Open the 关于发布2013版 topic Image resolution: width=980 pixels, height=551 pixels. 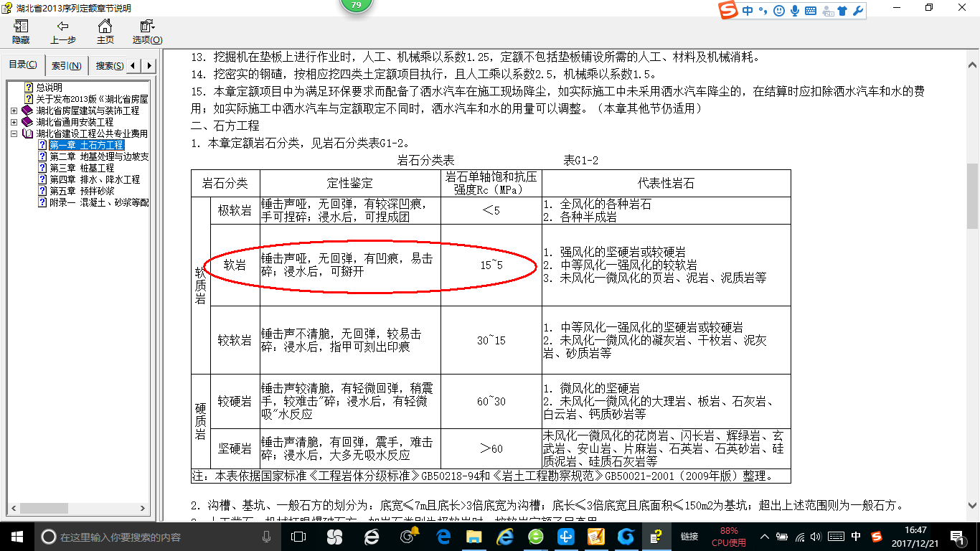pos(92,99)
